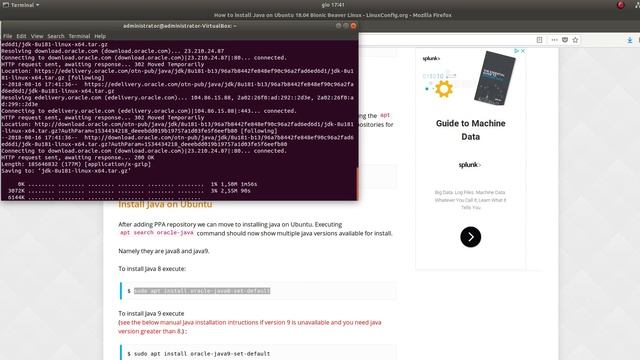Click the apt search oracle-java inline code
The width and height of the screenshot is (640, 360).
(x=157, y=233)
